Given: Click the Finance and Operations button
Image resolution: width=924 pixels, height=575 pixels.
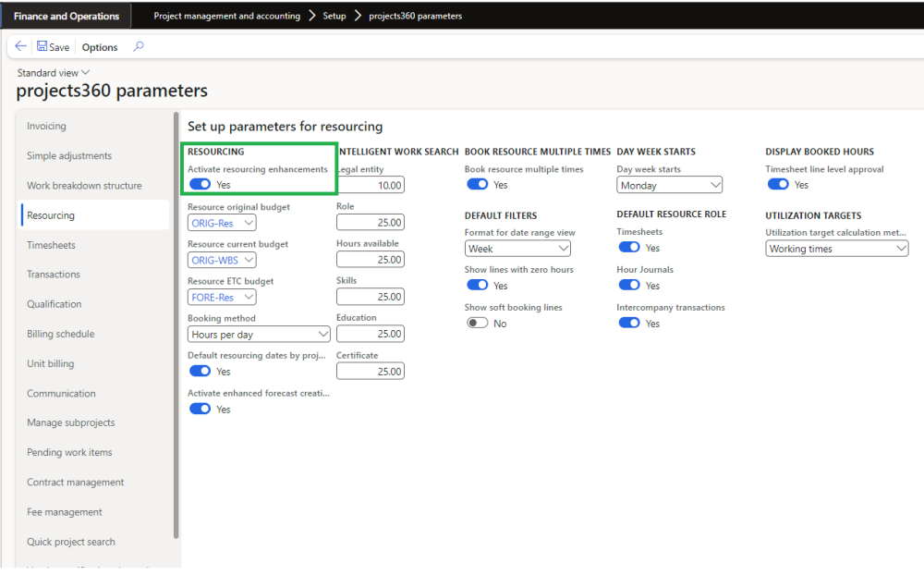Looking at the screenshot, I should [67, 16].
